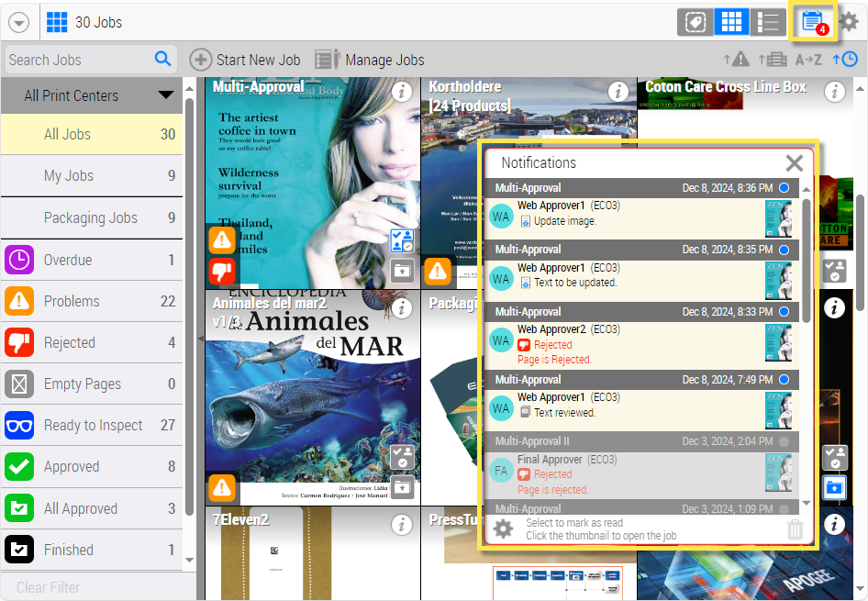
Task: Select the All Jobs filter
Action: pyautogui.click(x=92, y=134)
